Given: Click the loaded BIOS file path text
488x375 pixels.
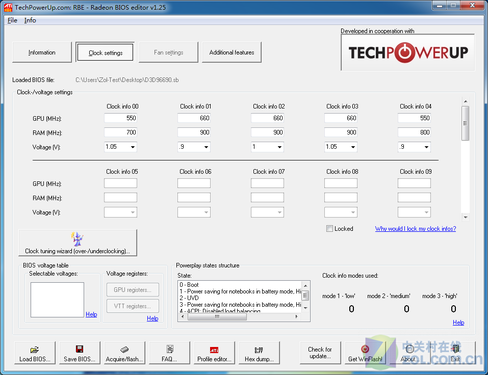Looking at the screenshot, I should (127, 80).
